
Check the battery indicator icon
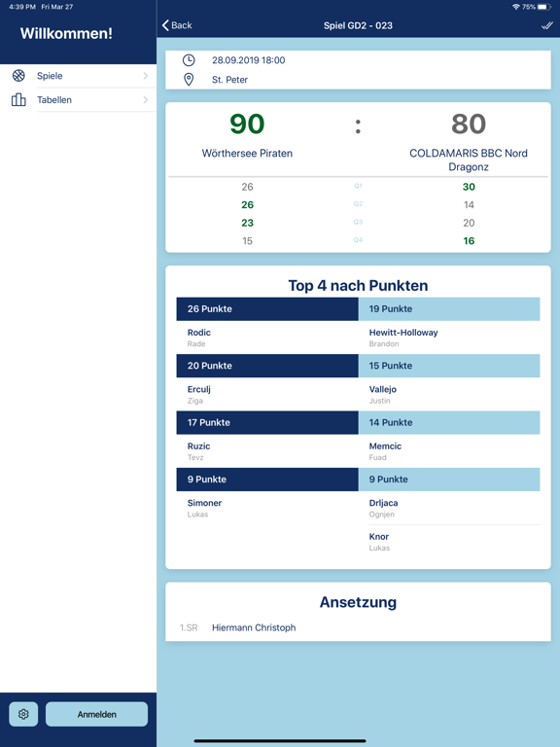[544, 7]
